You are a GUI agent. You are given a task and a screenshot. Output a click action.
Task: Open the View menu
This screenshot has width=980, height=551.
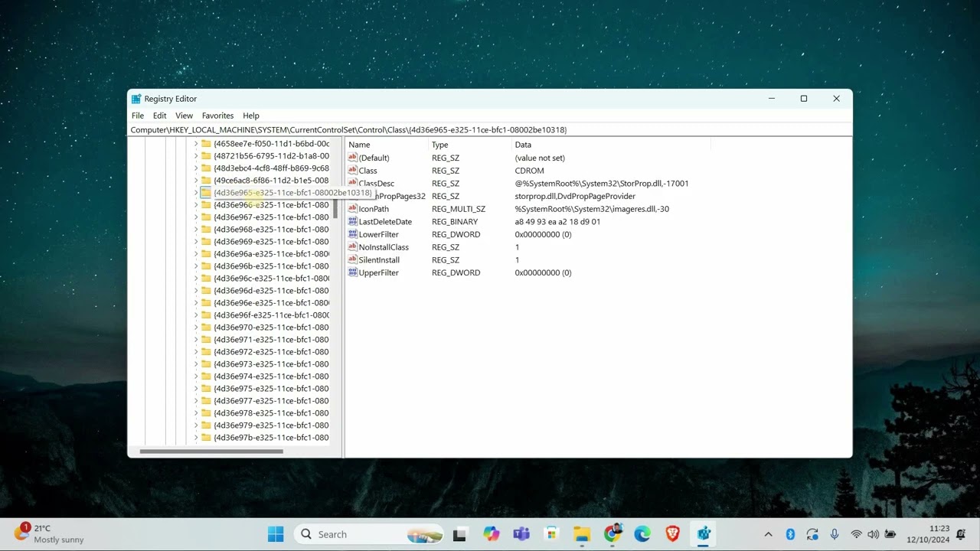(x=184, y=116)
